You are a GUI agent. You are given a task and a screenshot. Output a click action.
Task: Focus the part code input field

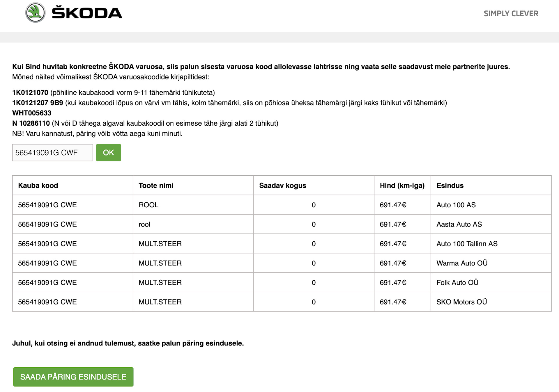pyautogui.click(x=52, y=153)
